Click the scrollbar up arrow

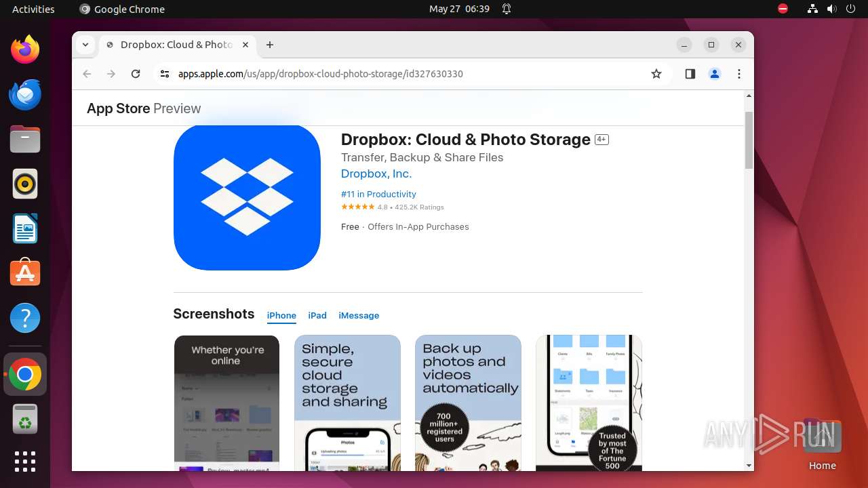[x=749, y=96]
